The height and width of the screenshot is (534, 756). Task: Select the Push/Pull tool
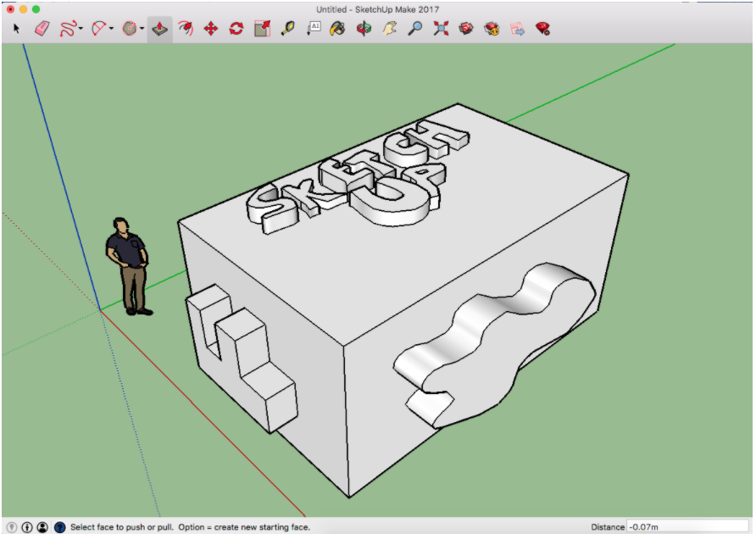click(160, 29)
